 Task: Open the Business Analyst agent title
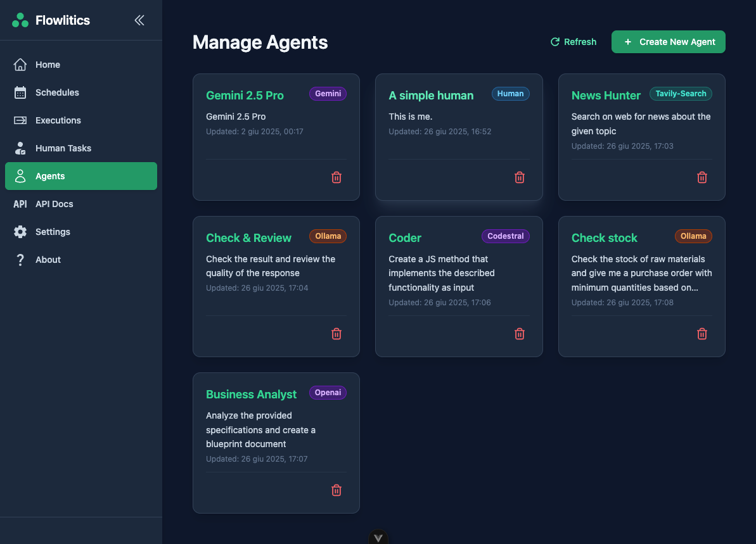(251, 394)
